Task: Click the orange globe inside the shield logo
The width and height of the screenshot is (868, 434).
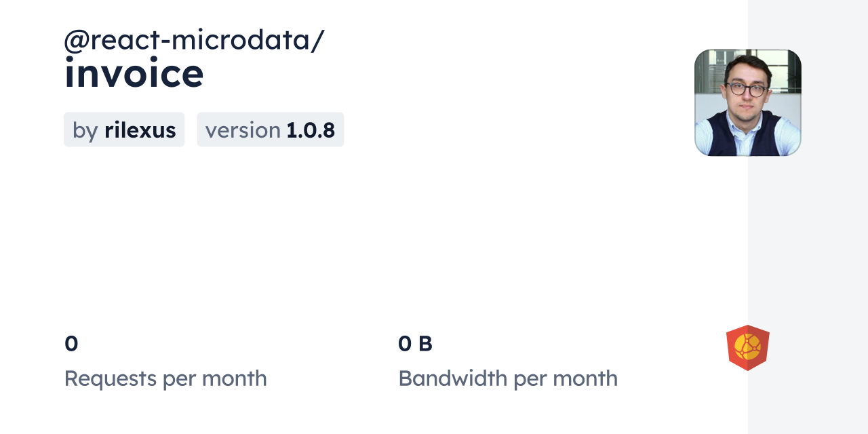Action: 747,347
